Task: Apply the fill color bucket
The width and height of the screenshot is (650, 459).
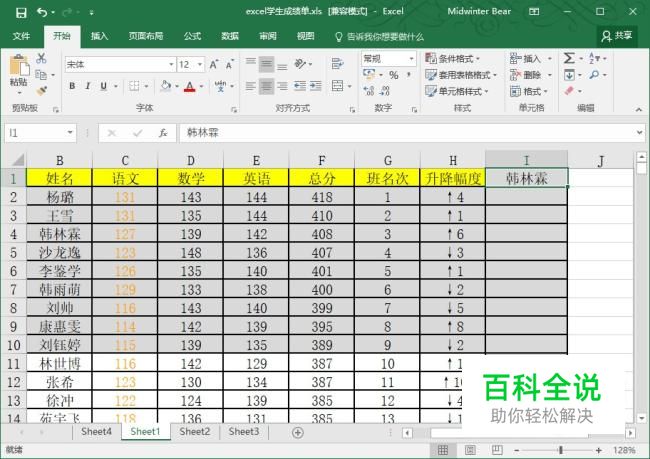Action: pos(165,86)
